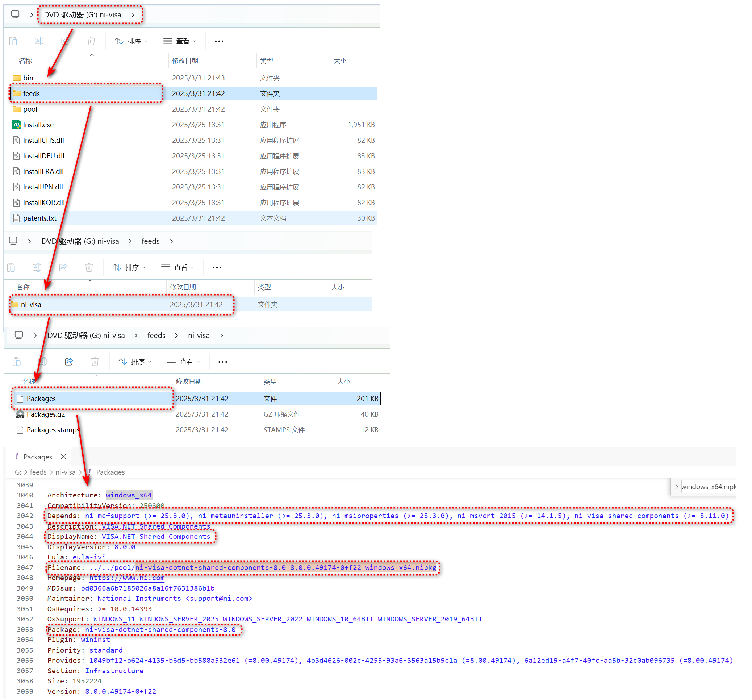Image resolution: width=752 pixels, height=700 pixels.
Task: Open the 排序 sort dropdown in the G: drive root window
Action: click(x=131, y=41)
